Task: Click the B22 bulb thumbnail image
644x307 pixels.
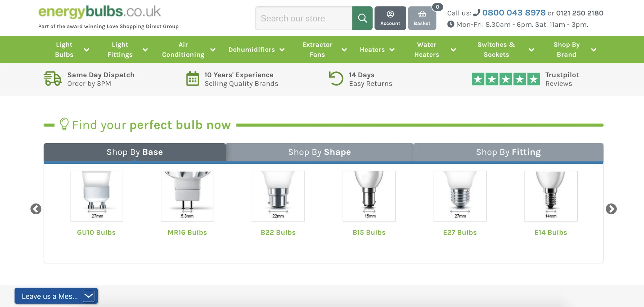Action: coord(278,196)
